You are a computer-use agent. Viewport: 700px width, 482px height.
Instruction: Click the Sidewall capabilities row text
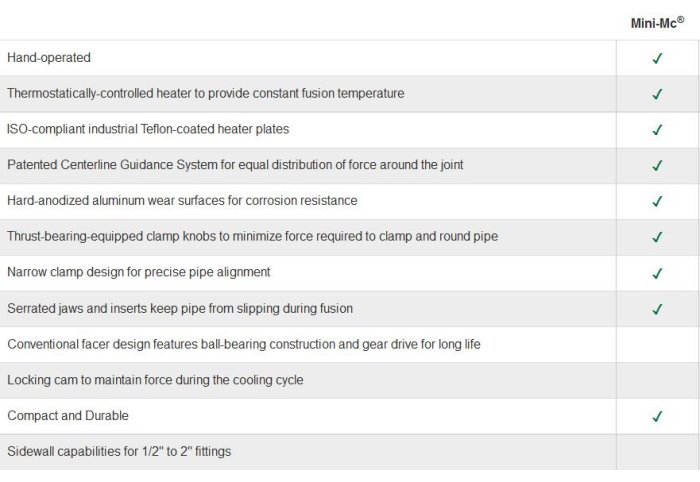[x=119, y=452]
